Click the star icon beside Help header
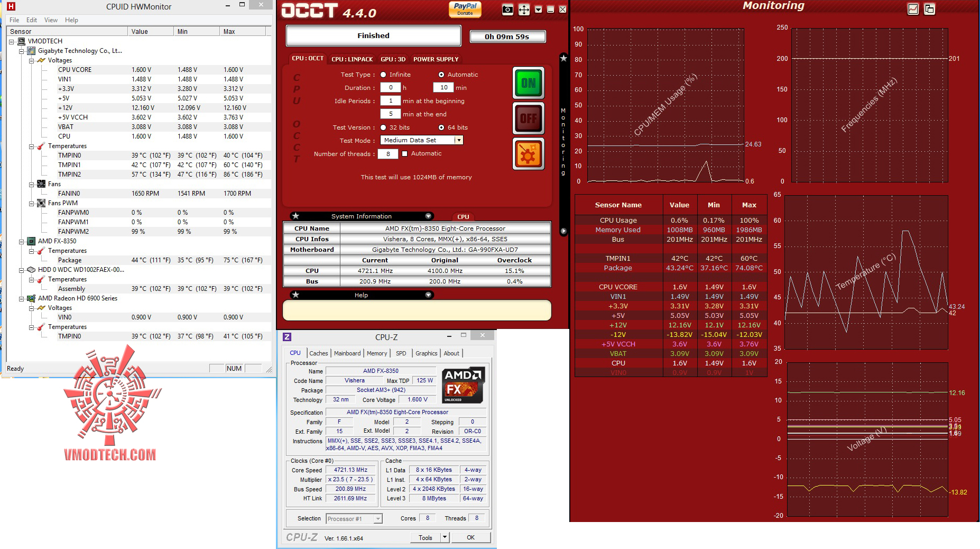This screenshot has width=980, height=549. click(x=296, y=295)
